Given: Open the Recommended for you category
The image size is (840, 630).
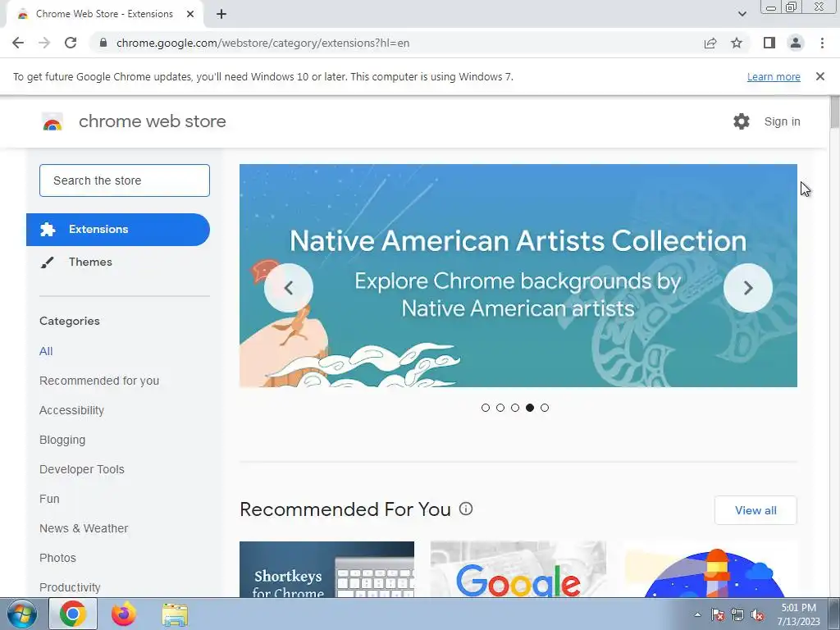Looking at the screenshot, I should coord(99,381).
